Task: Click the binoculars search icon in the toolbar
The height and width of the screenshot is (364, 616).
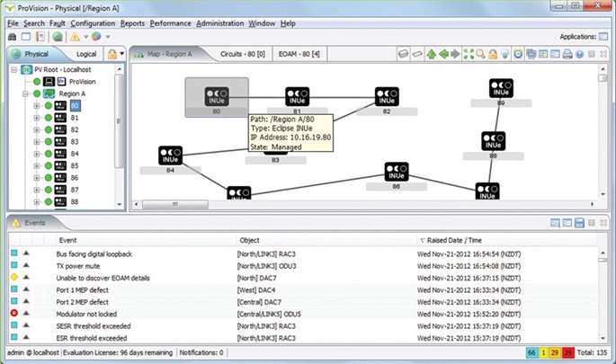Action: coord(13,37)
